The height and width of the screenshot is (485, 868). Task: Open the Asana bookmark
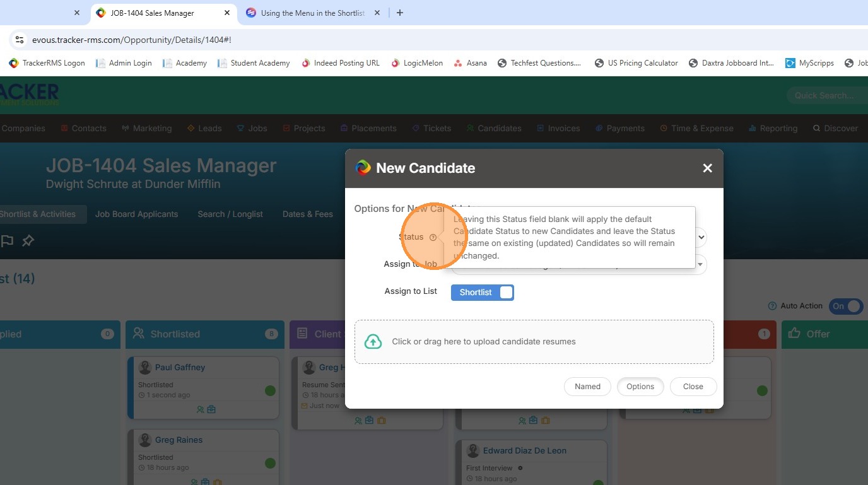(471, 63)
